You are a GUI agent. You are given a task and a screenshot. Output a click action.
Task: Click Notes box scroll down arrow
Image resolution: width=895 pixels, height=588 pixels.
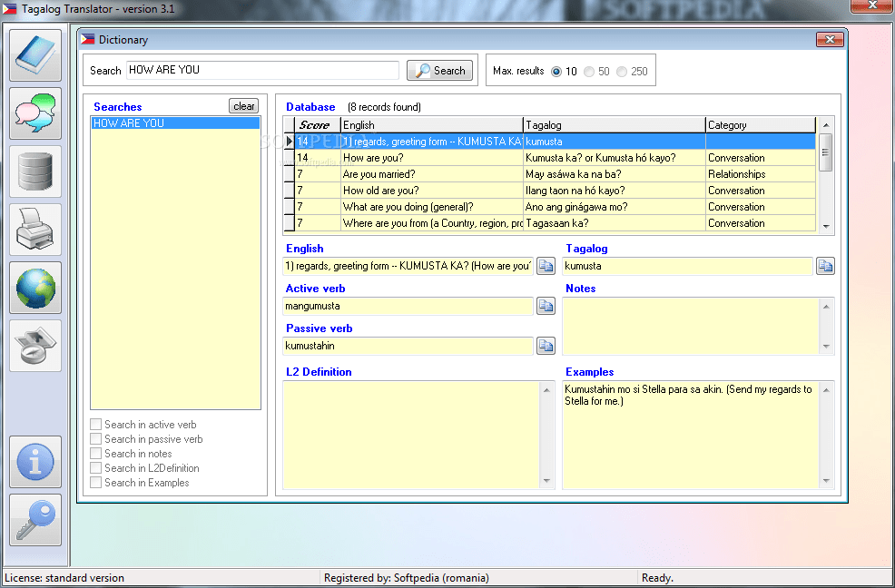[x=826, y=347]
